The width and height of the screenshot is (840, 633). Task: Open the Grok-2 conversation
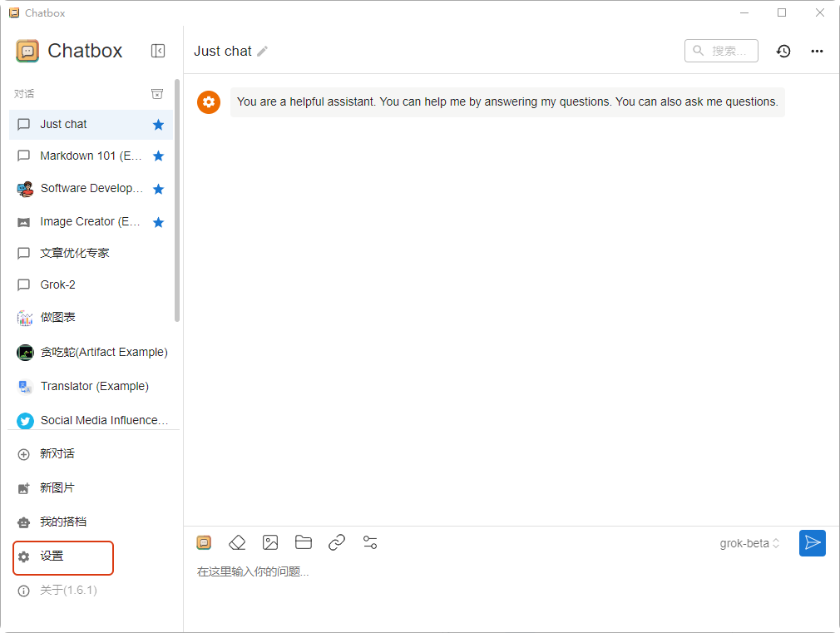point(91,284)
